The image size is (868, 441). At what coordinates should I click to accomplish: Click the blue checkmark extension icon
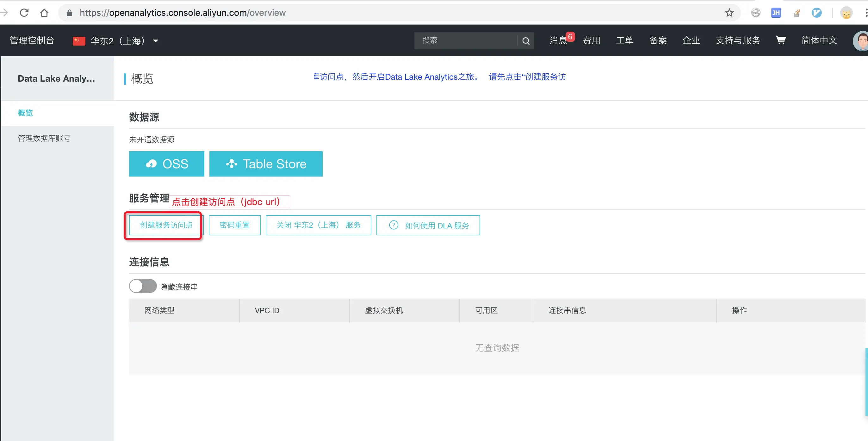(816, 13)
